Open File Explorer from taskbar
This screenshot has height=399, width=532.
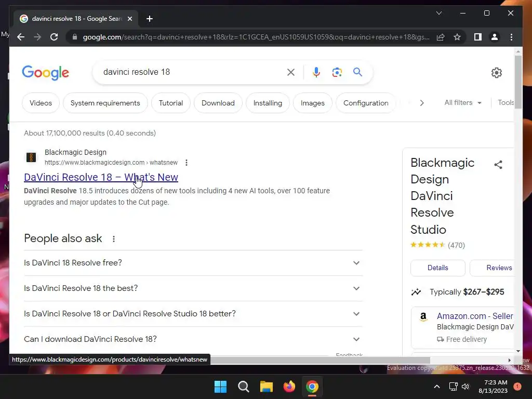click(x=267, y=387)
